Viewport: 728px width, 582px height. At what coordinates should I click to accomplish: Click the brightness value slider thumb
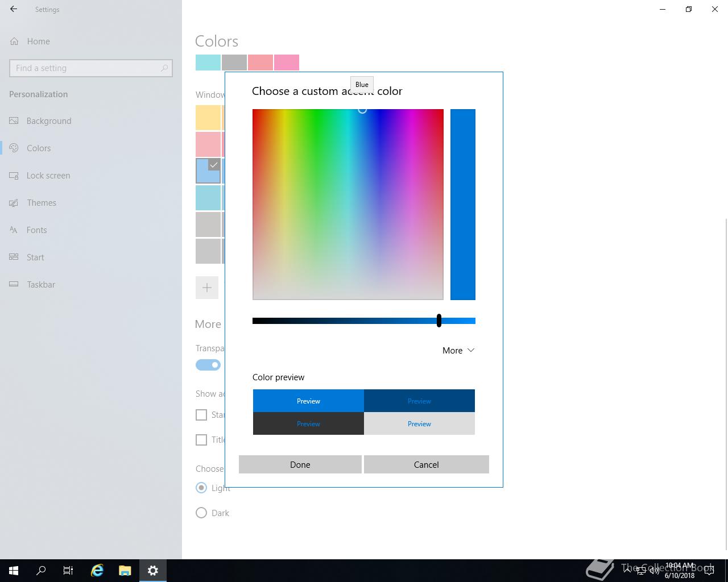point(439,321)
